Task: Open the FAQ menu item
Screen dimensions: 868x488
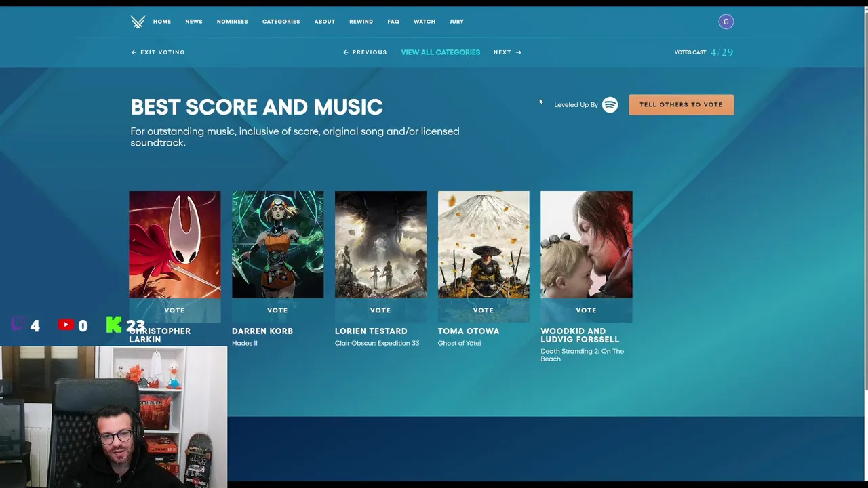Action: click(x=393, y=22)
